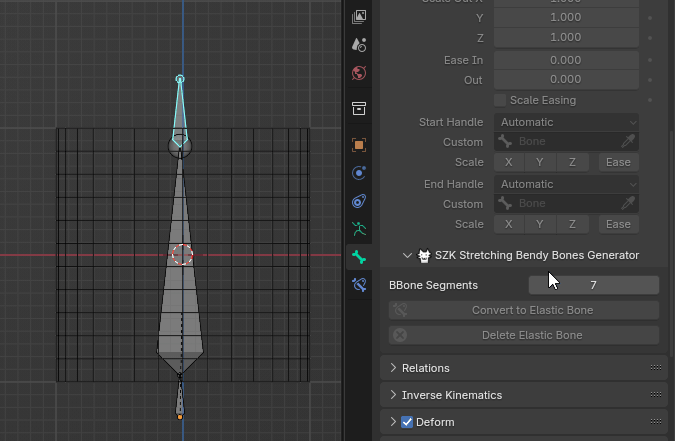Click the BBone Segments value field

tap(594, 286)
